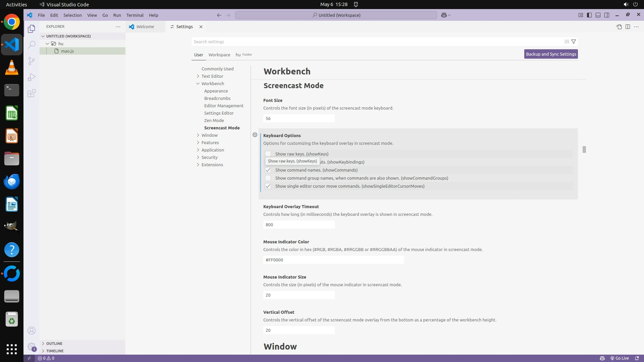Click the Keyboard Options gear icon

[255, 135]
